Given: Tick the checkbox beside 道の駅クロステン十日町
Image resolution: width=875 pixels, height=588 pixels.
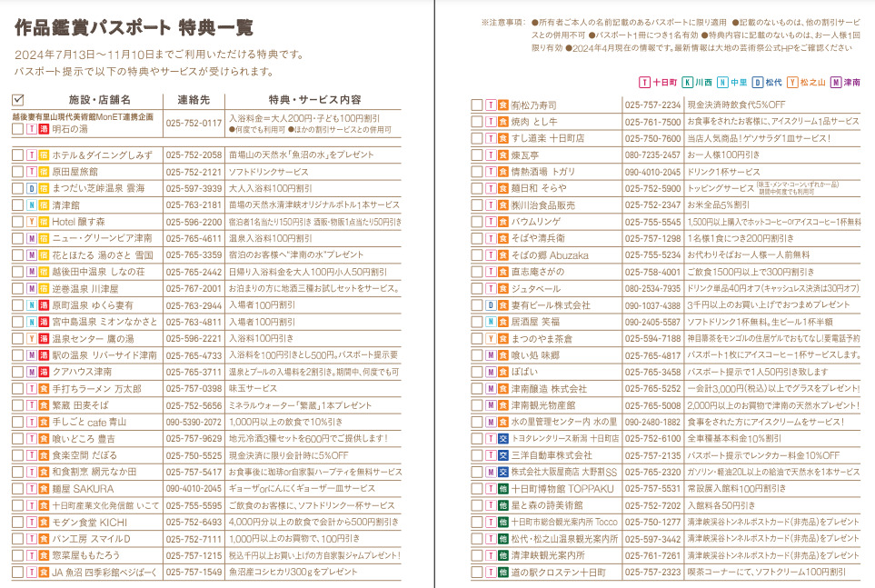Looking at the screenshot, I should click(476, 573).
